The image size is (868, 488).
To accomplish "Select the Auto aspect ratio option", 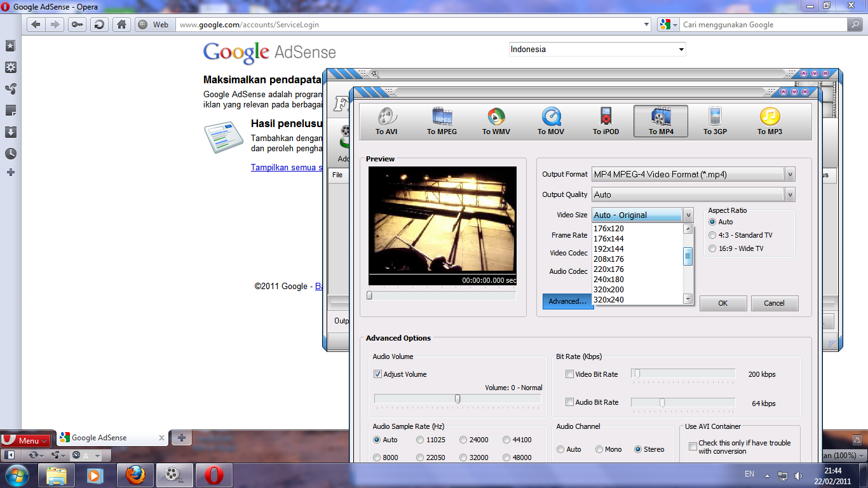I will pos(712,222).
